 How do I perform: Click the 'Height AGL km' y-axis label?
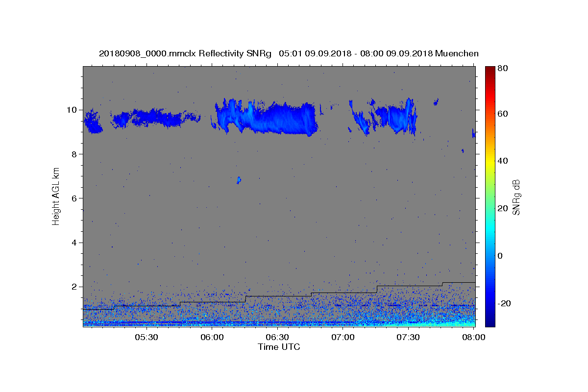point(56,196)
